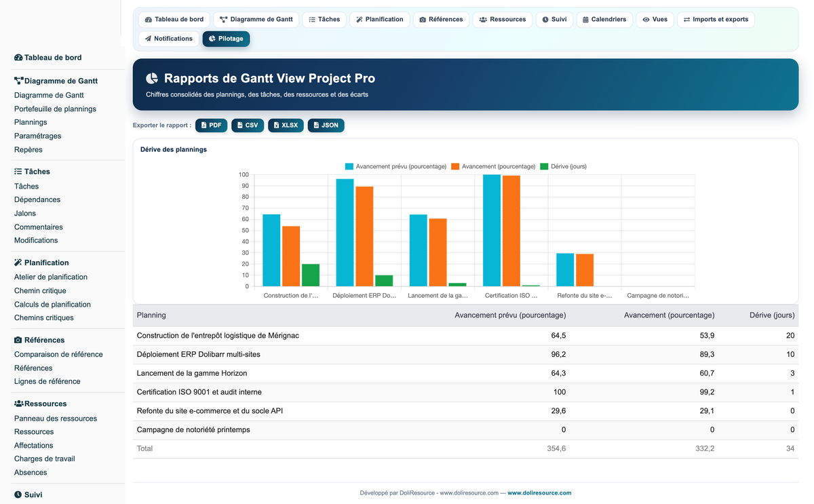The width and height of the screenshot is (814, 504).
Task: Export the report as CSV
Action: (x=247, y=125)
